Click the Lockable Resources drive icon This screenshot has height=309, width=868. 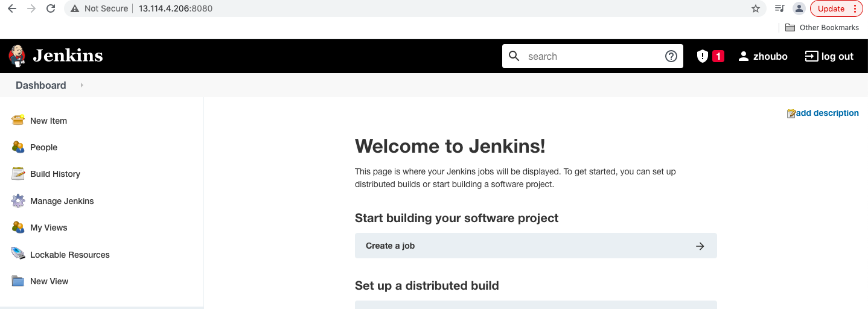tap(18, 253)
